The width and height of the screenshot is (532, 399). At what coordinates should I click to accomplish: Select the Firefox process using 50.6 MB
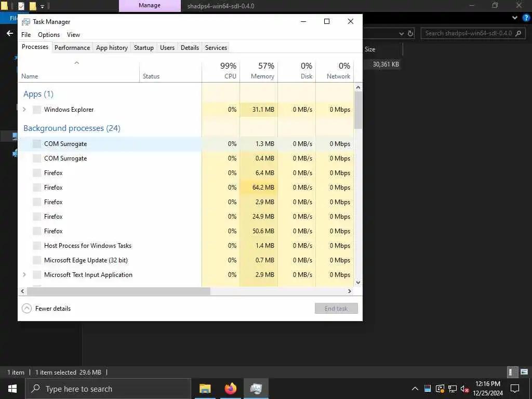click(x=186, y=231)
